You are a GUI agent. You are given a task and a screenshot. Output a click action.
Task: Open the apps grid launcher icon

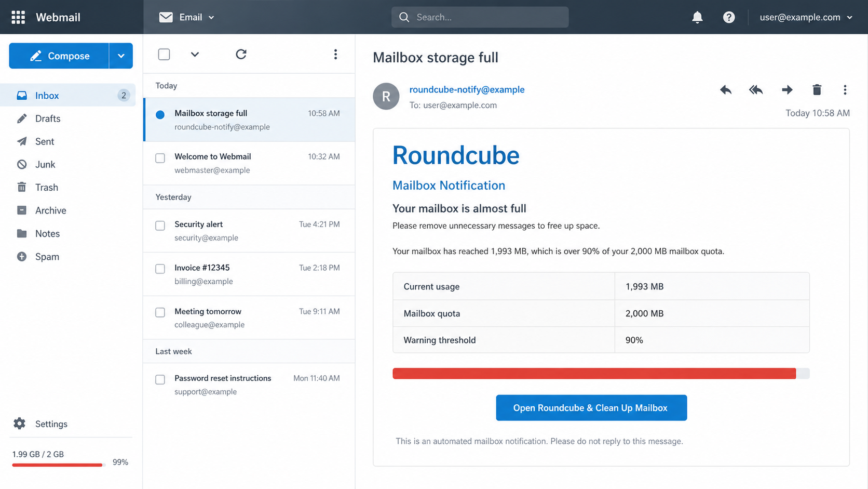pos(18,17)
